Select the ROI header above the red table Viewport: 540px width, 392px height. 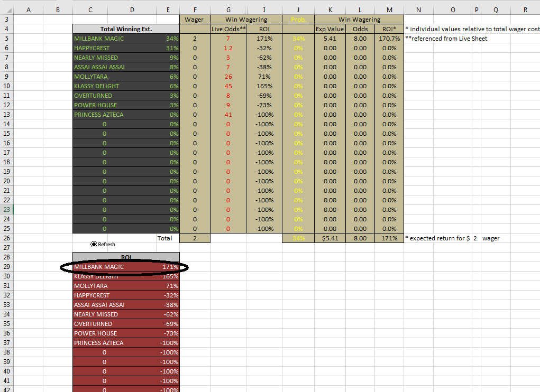126,257
